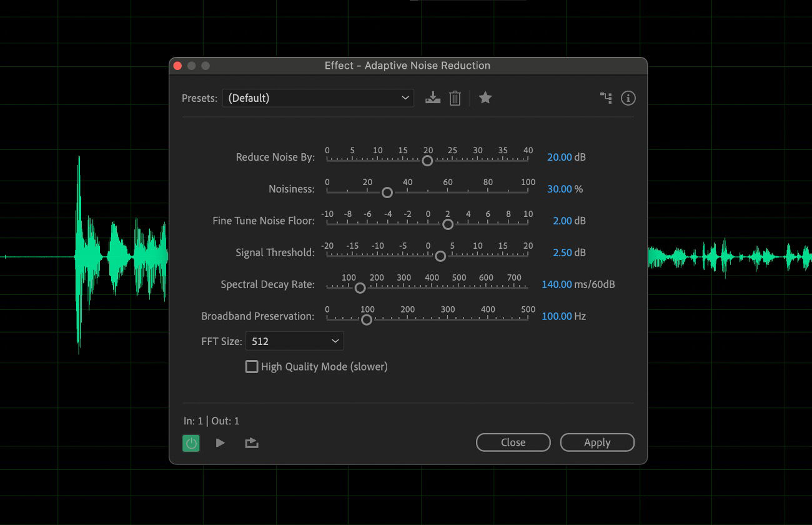This screenshot has width=812, height=525.
Task: Click the Apply button
Action: pos(597,442)
